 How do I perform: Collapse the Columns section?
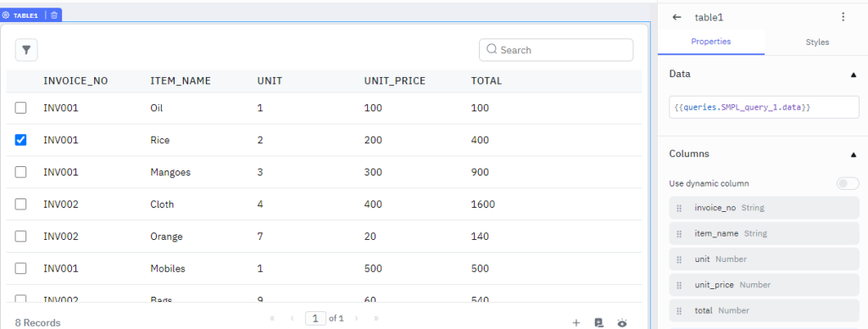853,154
